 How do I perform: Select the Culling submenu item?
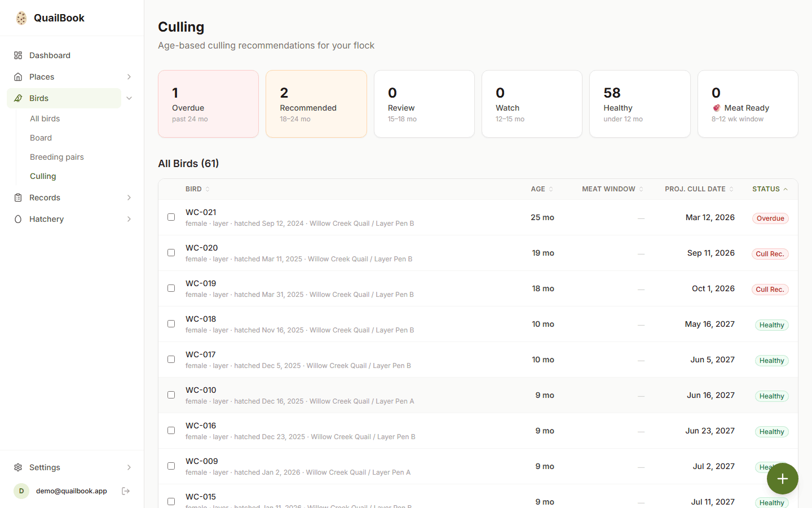pyautogui.click(x=43, y=176)
